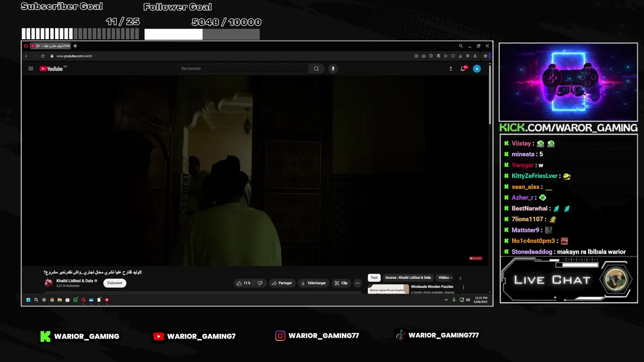644x362 pixels.
Task: Switch to the YouTube browser tab (134)
Action: 50,46
